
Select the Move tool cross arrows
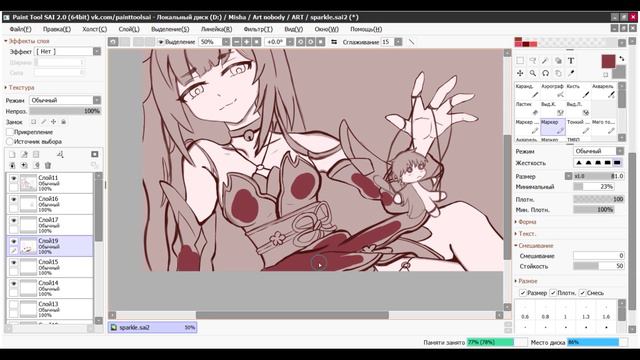coord(520,73)
